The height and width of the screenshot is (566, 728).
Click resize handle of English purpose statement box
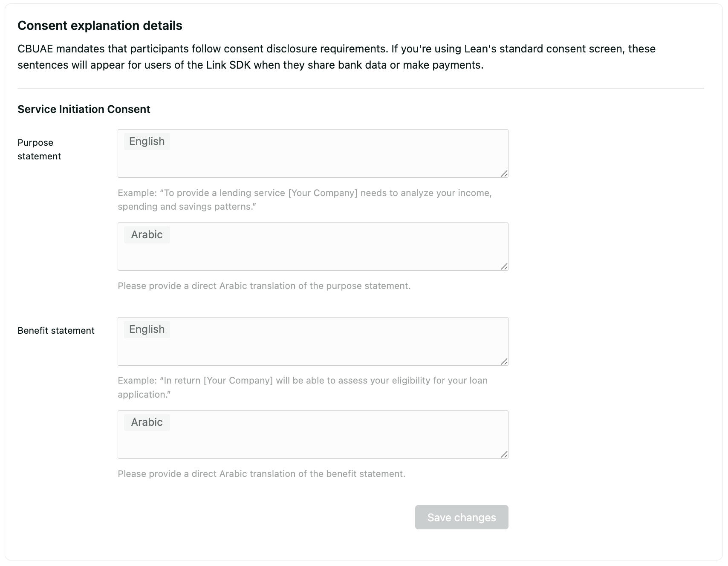(x=504, y=173)
